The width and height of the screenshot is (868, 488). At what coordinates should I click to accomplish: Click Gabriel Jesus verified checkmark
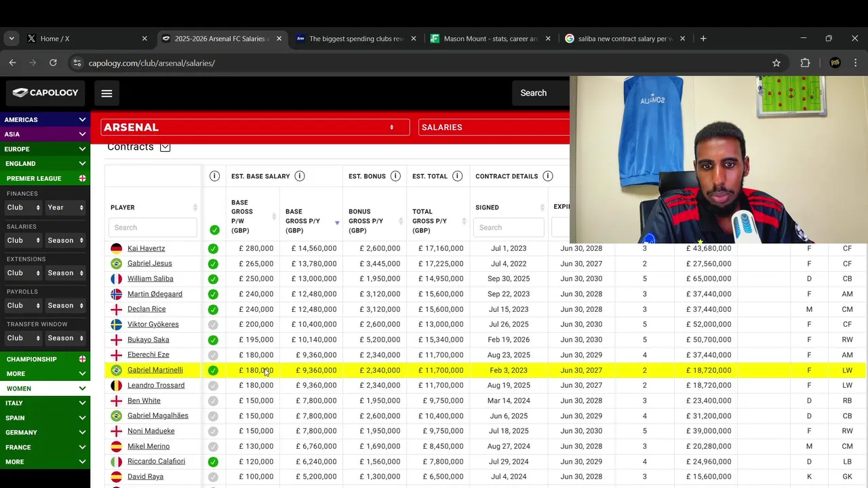point(213,264)
